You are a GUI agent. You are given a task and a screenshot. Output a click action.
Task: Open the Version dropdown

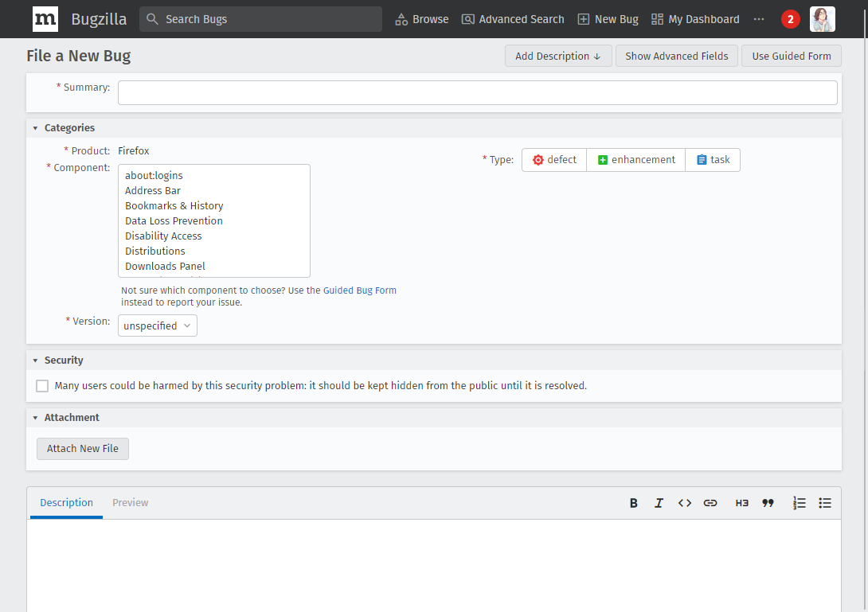pyautogui.click(x=157, y=325)
